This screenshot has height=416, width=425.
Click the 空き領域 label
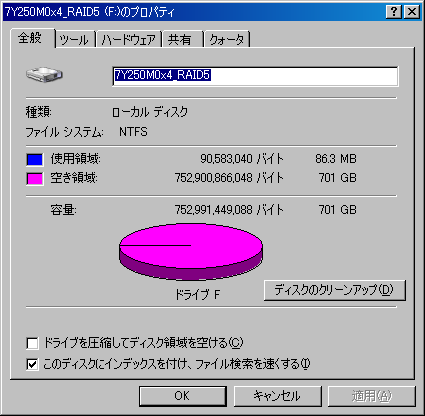[74, 178]
